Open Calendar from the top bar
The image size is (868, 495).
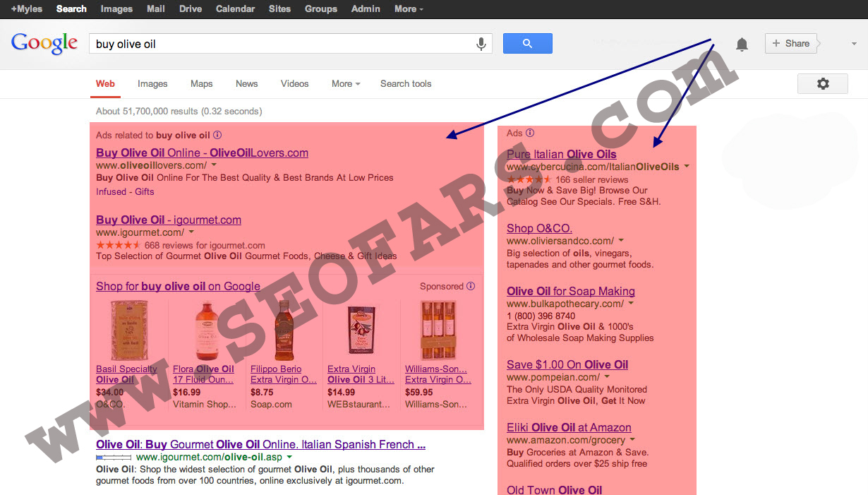235,8
